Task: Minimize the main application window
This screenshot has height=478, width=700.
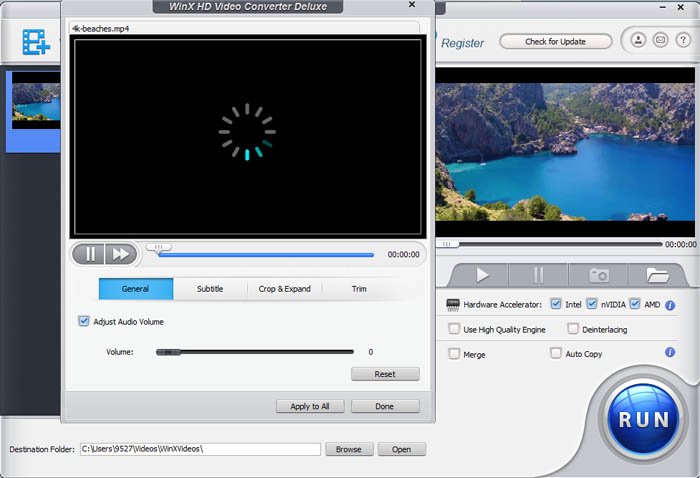Action: 662,7
